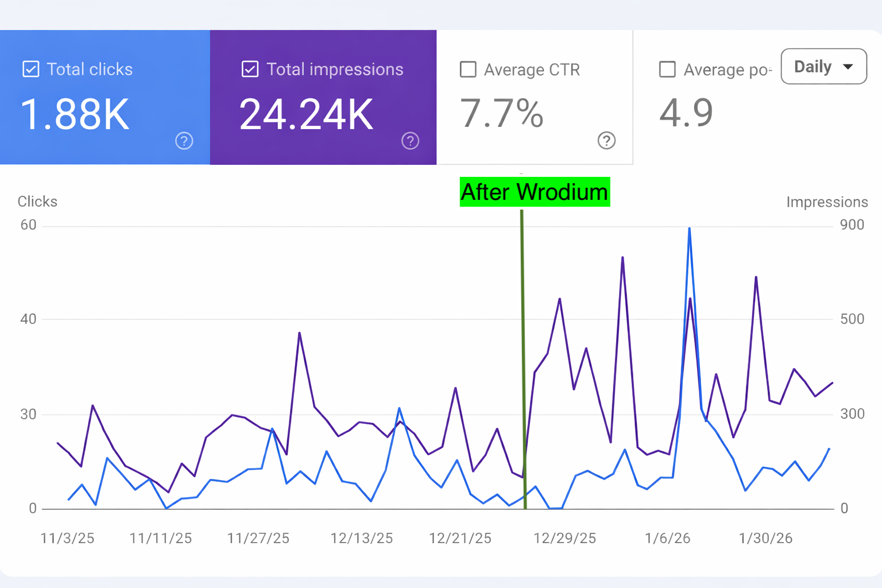Click the 7.7% CTR value
This screenshot has height=588, width=882.
coord(501,114)
